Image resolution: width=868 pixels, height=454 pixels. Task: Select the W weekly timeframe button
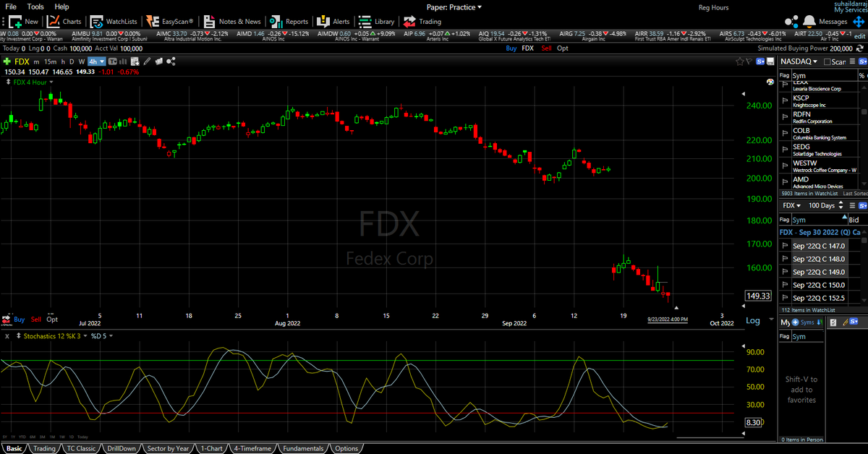pyautogui.click(x=82, y=61)
